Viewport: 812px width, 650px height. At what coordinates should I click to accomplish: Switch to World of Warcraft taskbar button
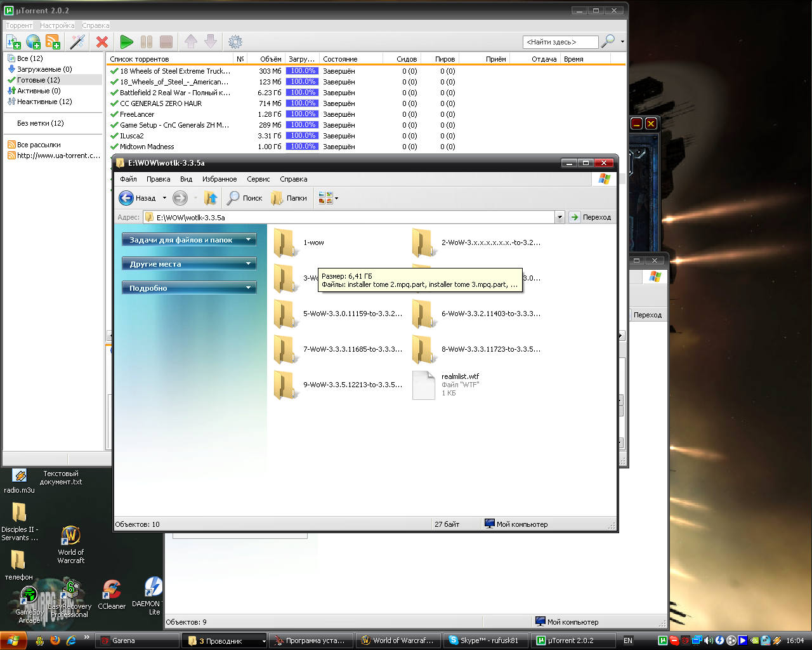397,640
